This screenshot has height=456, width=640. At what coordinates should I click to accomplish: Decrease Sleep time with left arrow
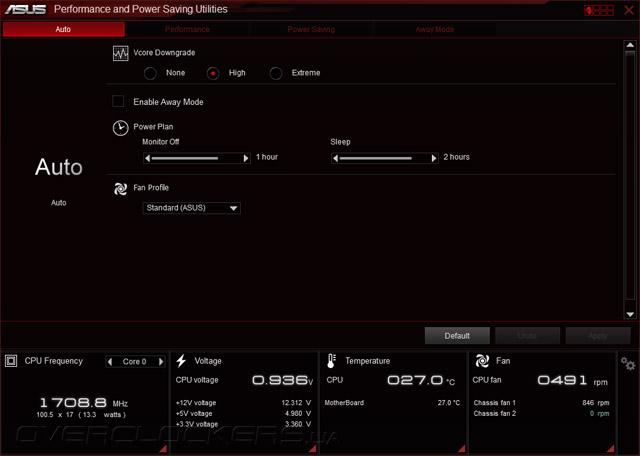336,158
